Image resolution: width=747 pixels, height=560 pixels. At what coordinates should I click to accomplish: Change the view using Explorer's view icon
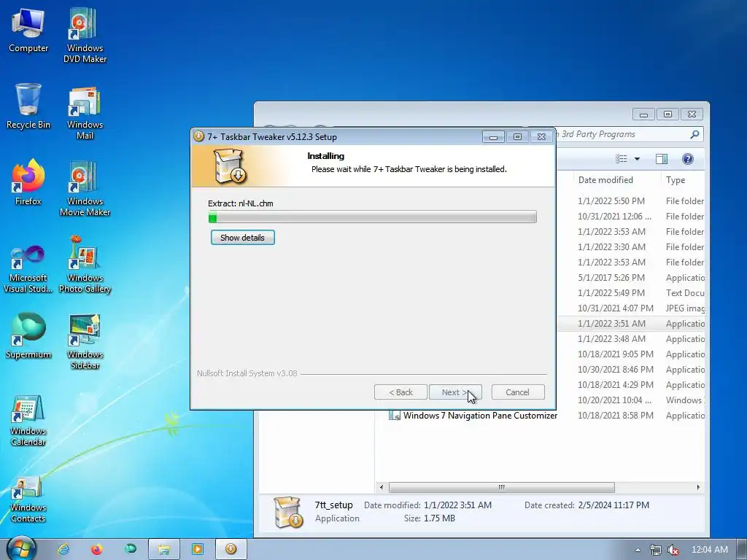pyautogui.click(x=622, y=159)
